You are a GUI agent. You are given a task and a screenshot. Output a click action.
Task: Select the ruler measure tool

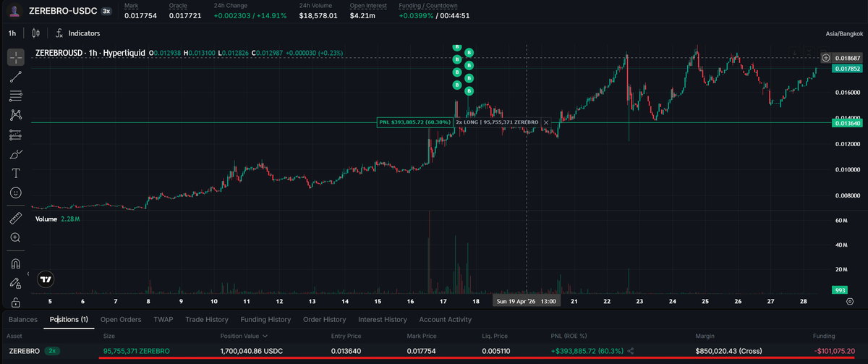[15, 218]
